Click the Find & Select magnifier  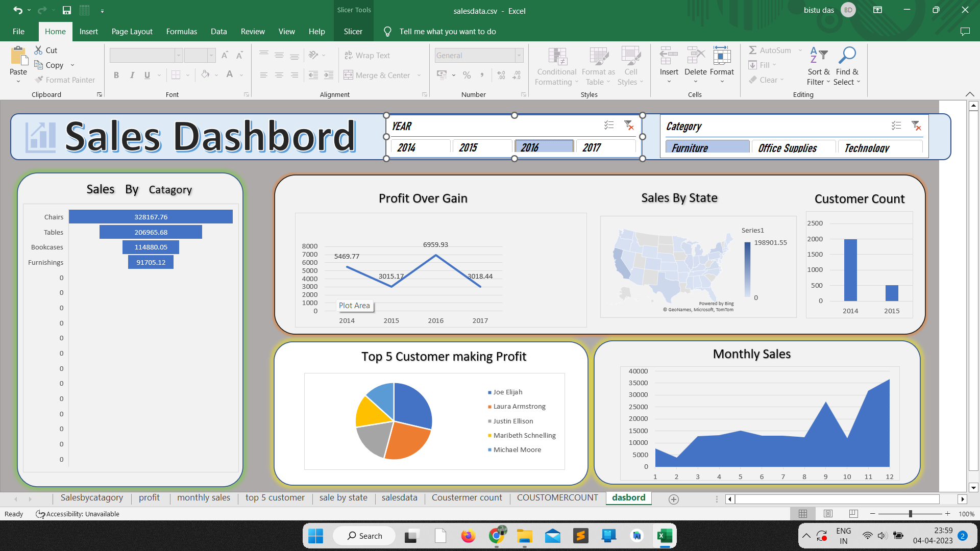(x=847, y=55)
